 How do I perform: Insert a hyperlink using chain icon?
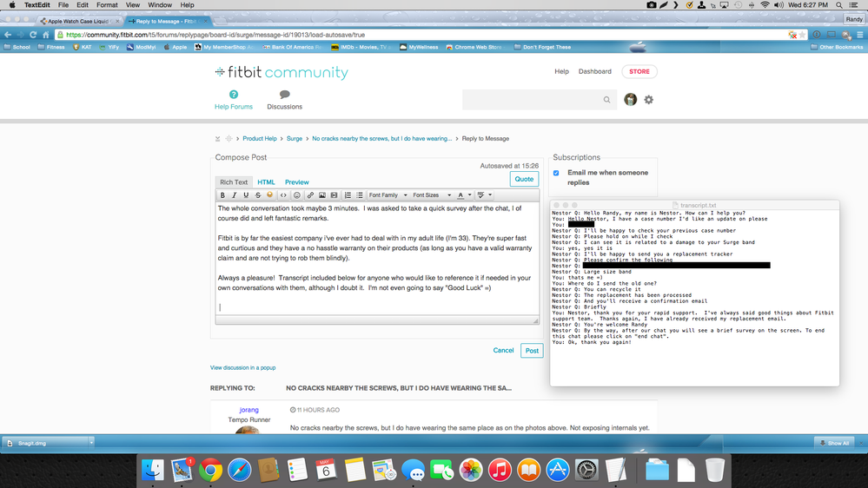coord(310,195)
